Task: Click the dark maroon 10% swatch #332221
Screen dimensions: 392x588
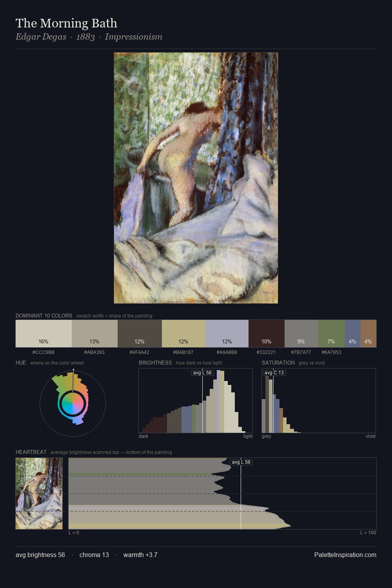Action: click(267, 334)
